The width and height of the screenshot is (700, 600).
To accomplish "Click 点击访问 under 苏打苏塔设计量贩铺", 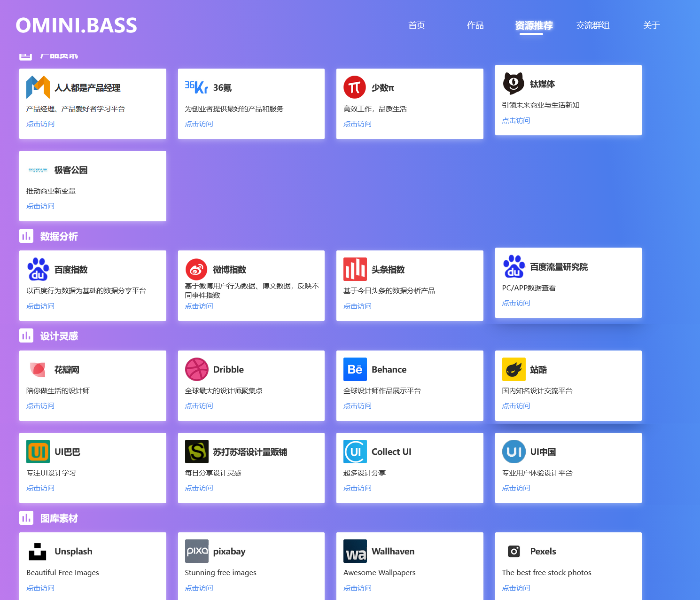I will tap(199, 488).
